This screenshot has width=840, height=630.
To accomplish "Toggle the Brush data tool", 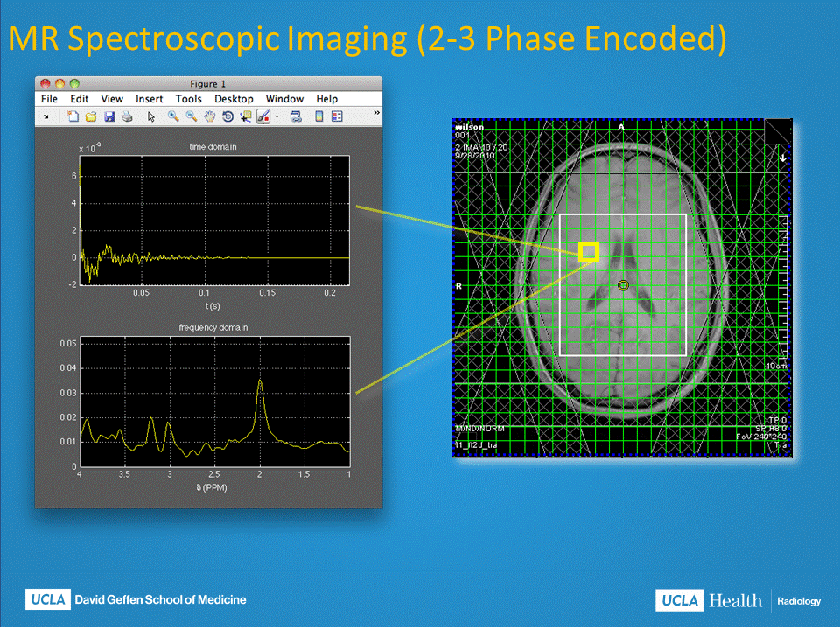I will point(262,116).
